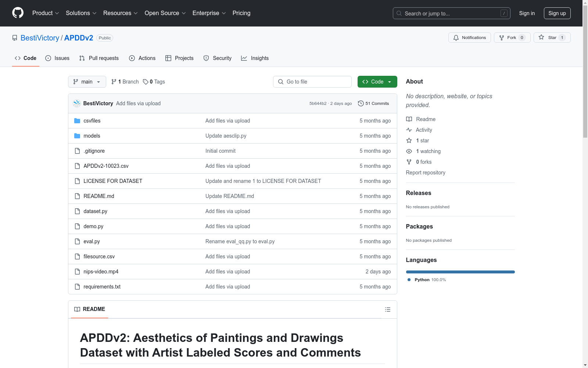Screen dimensions: 588x368
Task: Click the file icon next to demo.py
Action: pyautogui.click(x=77, y=226)
